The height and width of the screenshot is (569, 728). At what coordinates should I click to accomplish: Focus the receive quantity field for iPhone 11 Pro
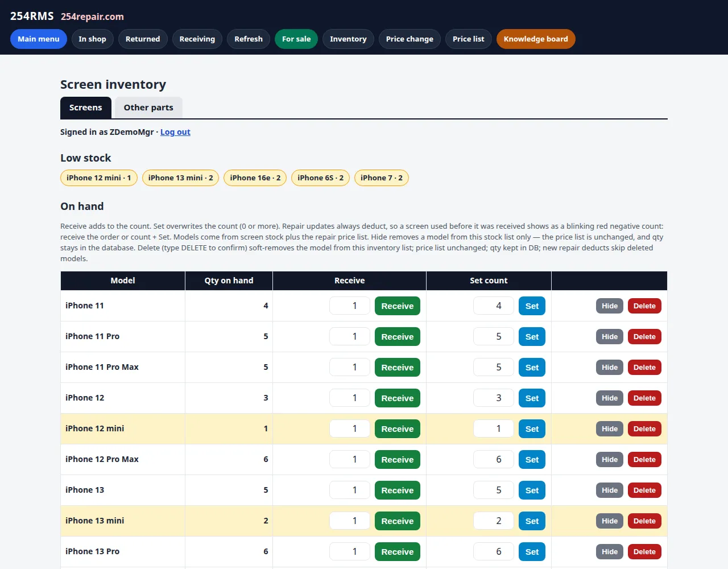350,337
